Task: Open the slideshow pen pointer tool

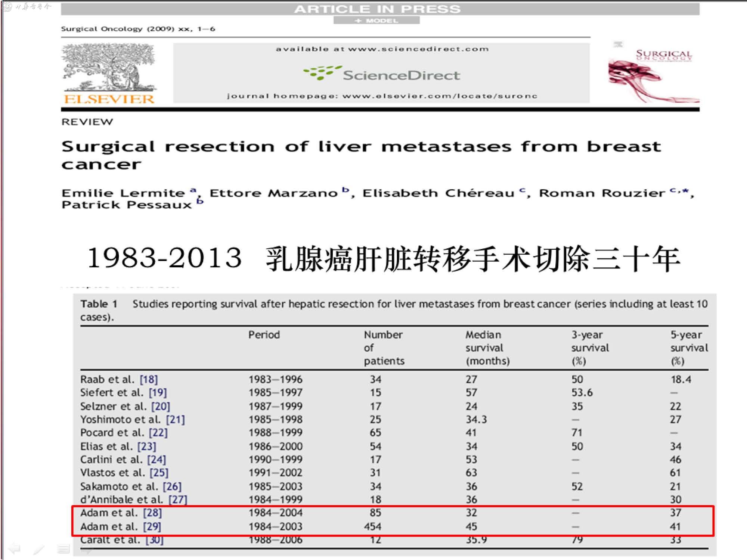Action: 38,549
